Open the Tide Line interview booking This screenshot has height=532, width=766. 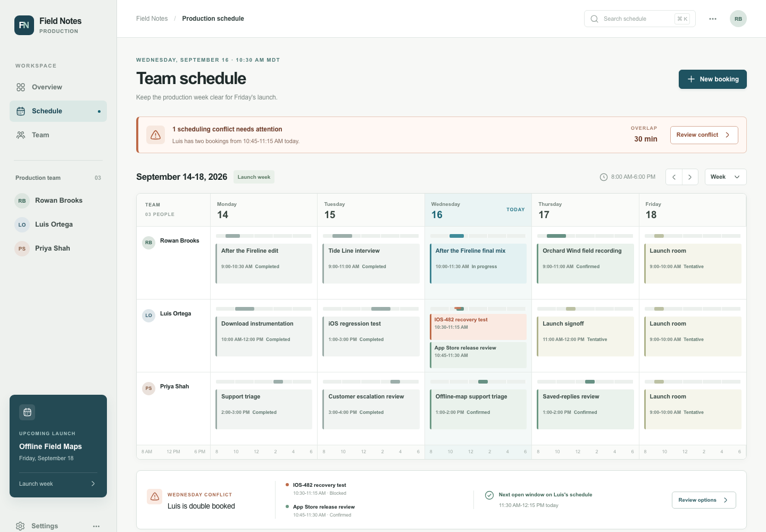point(371,263)
